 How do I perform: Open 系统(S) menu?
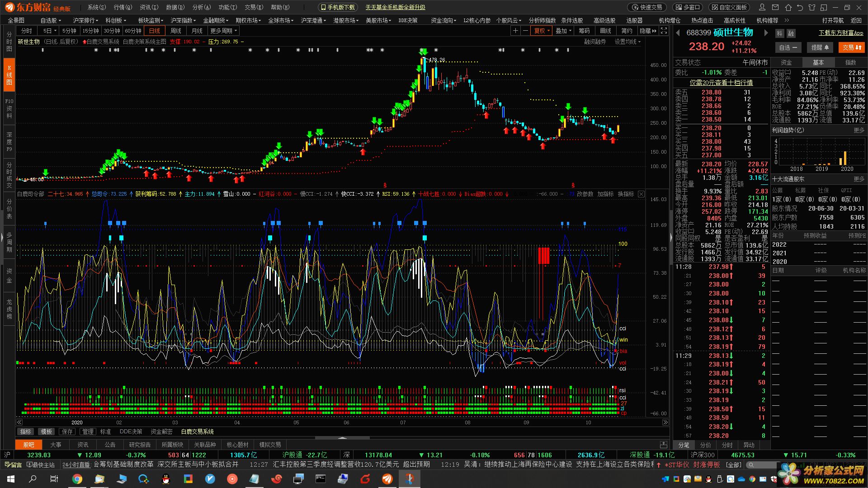97,7
